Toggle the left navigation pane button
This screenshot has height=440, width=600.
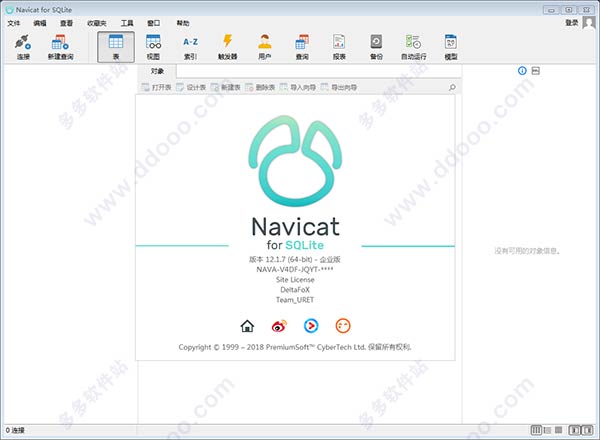[574, 430]
